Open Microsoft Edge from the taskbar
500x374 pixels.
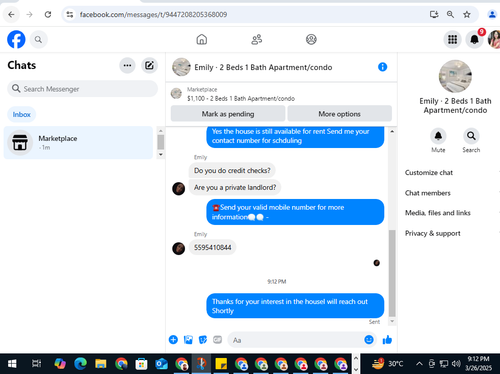click(80, 364)
